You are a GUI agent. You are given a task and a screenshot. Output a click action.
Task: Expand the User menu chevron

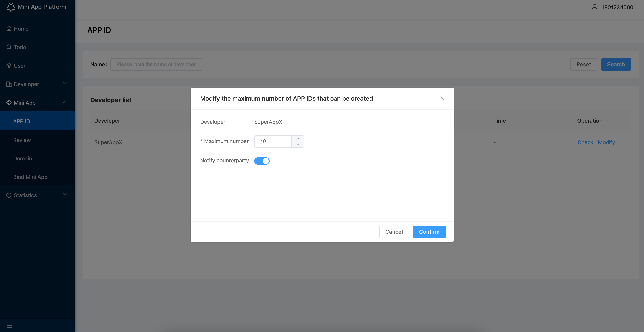click(65, 65)
